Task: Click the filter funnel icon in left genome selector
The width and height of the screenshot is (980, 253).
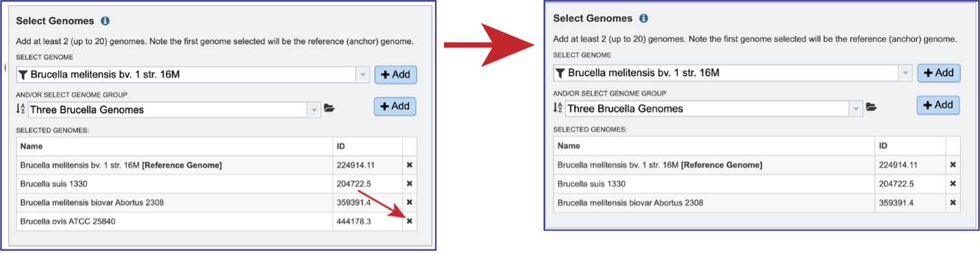Action: tap(23, 74)
